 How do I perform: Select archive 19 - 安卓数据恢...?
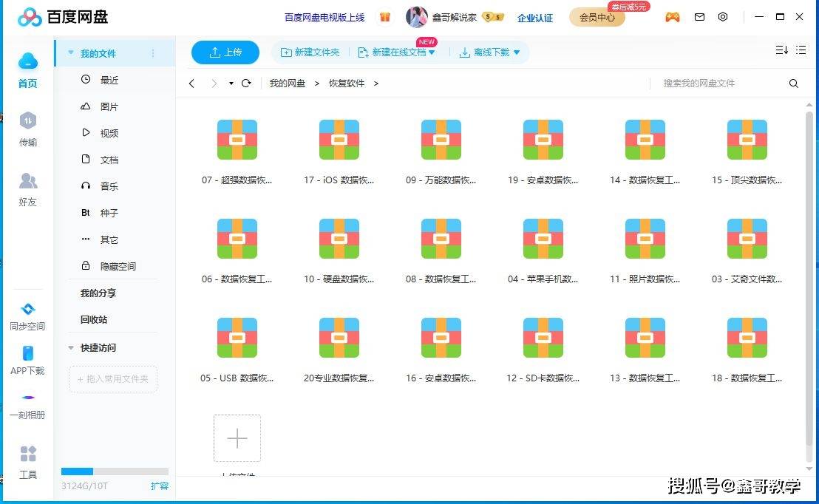(x=543, y=152)
